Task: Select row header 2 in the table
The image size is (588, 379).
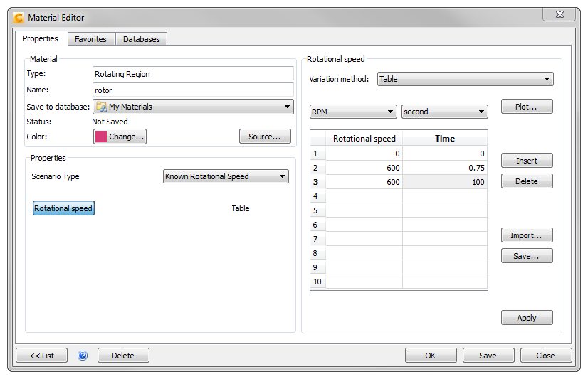Action: [317, 168]
